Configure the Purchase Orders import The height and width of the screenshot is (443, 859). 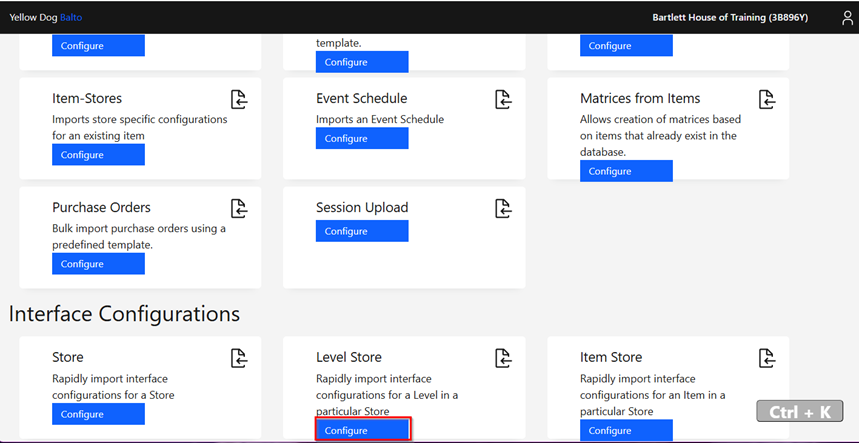99,263
